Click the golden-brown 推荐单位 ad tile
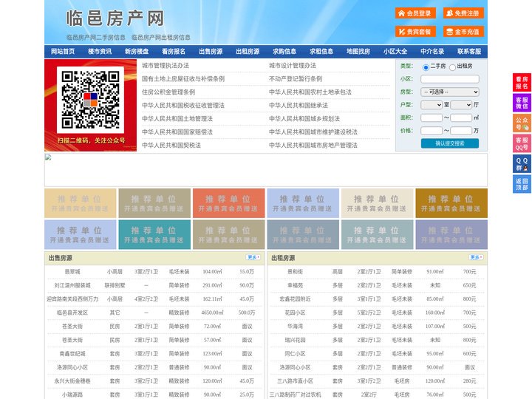The height and width of the screenshot is (399, 532). (x=451, y=203)
